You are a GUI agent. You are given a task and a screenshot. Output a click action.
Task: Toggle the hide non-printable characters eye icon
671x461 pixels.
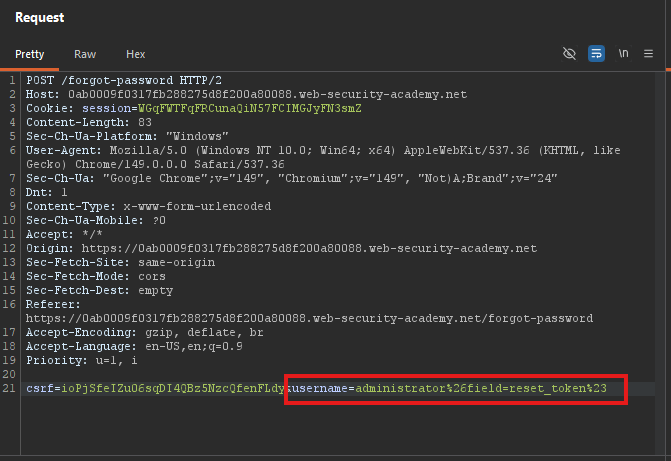point(569,54)
